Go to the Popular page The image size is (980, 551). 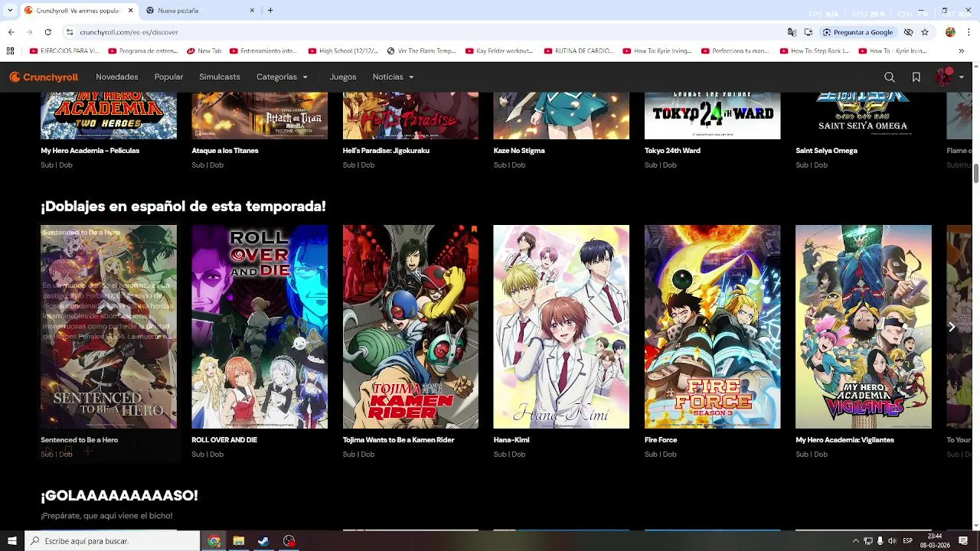pos(168,77)
